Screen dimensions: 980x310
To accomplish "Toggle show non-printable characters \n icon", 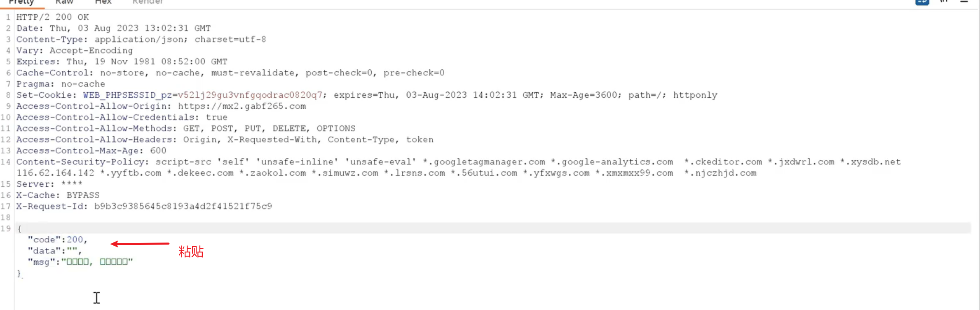I will (944, 2).
